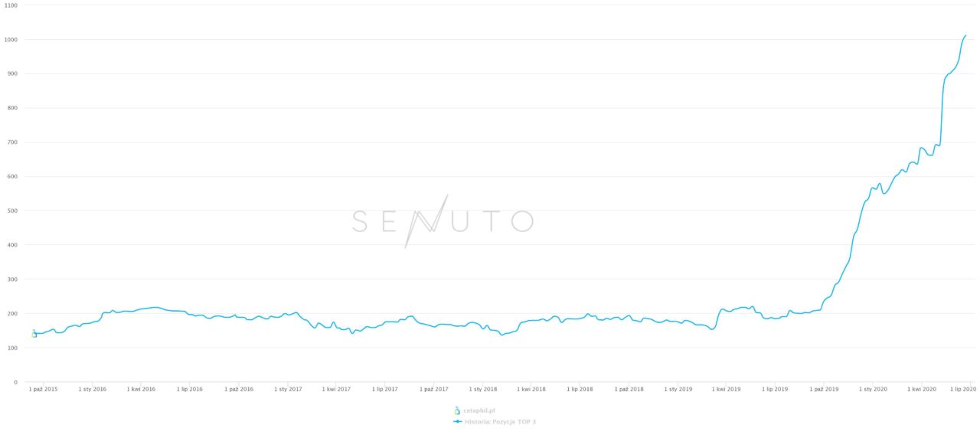Click the 1 sty 2020 axis label

[x=873, y=389]
